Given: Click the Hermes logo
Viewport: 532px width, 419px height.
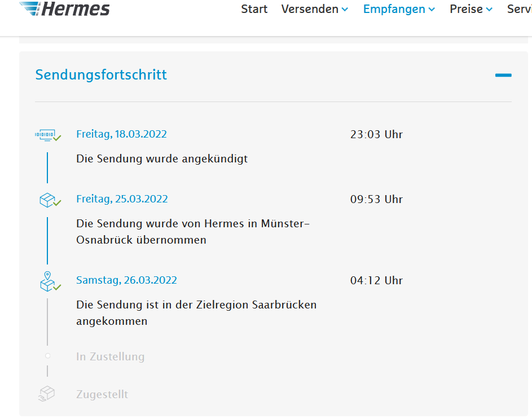Looking at the screenshot, I should 65,9.
